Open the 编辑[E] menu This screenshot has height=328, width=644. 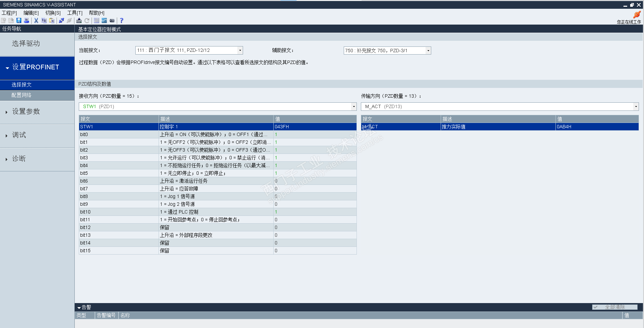pyautogui.click(x=31, y=13)
